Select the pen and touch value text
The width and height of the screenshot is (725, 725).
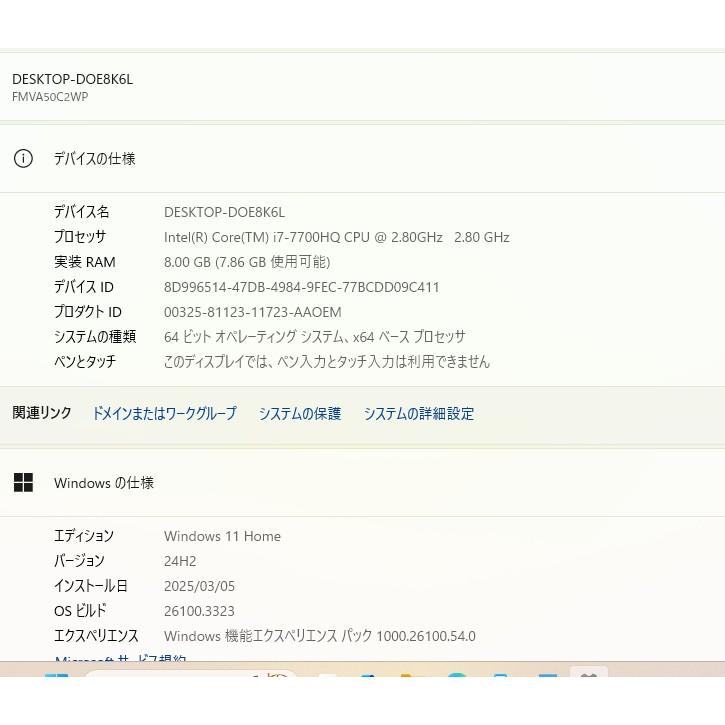326,362
